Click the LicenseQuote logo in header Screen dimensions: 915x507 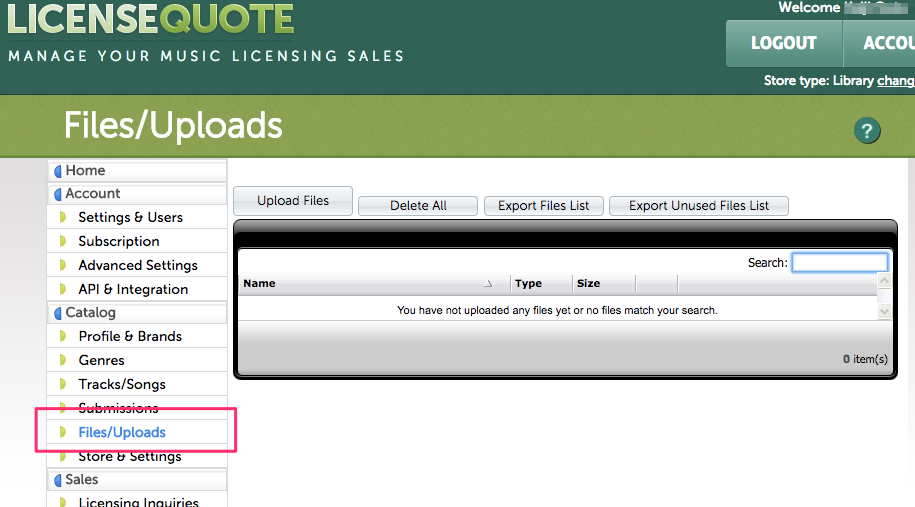(151, 20)
